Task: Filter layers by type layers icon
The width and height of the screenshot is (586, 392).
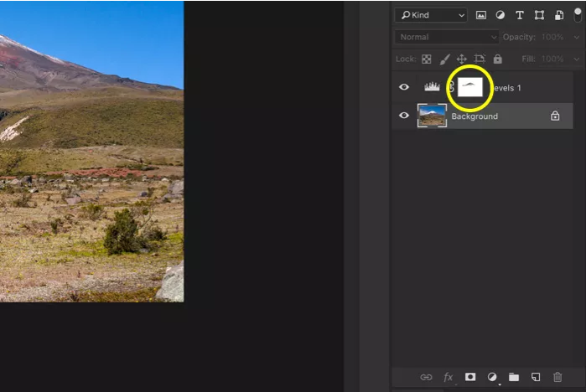Action: 520,15
